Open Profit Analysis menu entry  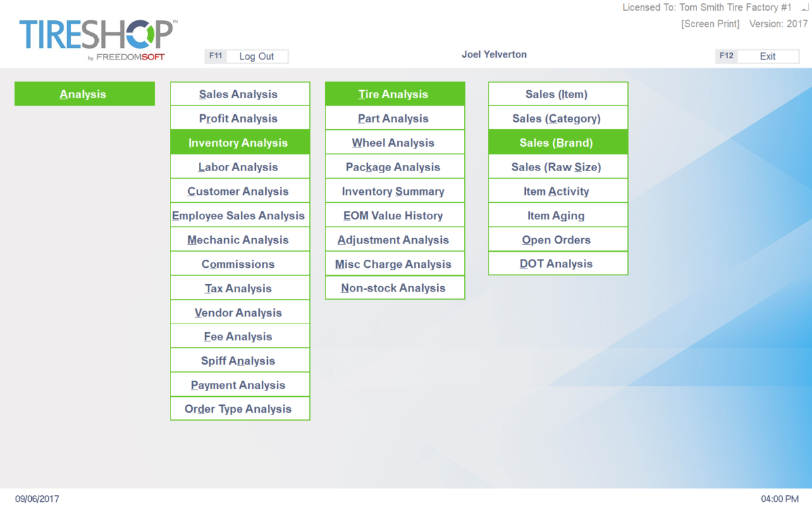click(240, 118)
